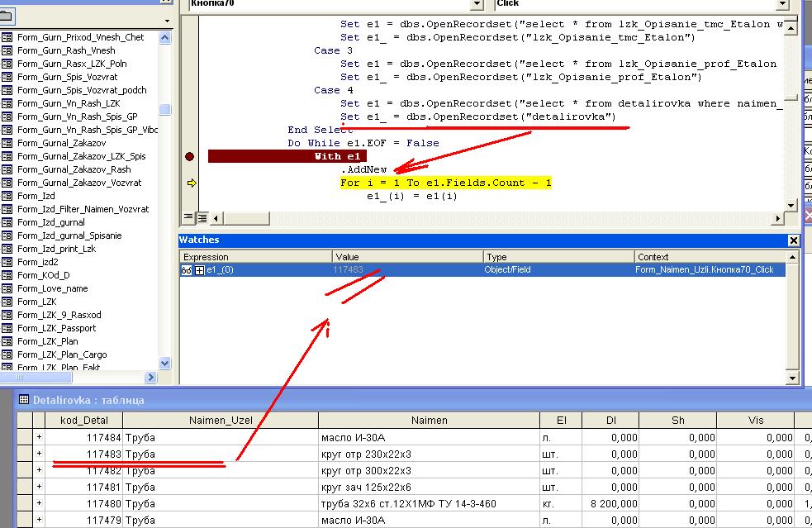The height and width of the screenshot is (528, 812).
Task: Click the Sh column header
Action: (678, 421)
